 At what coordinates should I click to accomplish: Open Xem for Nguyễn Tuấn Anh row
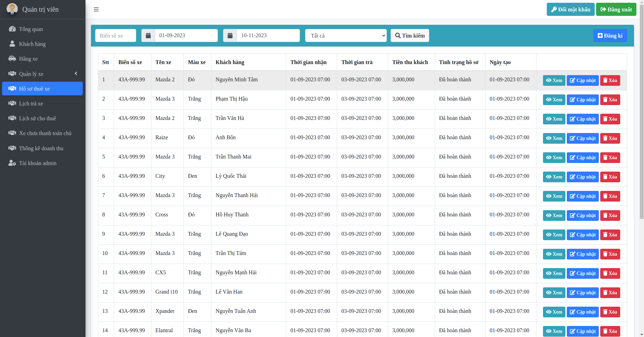554,312
